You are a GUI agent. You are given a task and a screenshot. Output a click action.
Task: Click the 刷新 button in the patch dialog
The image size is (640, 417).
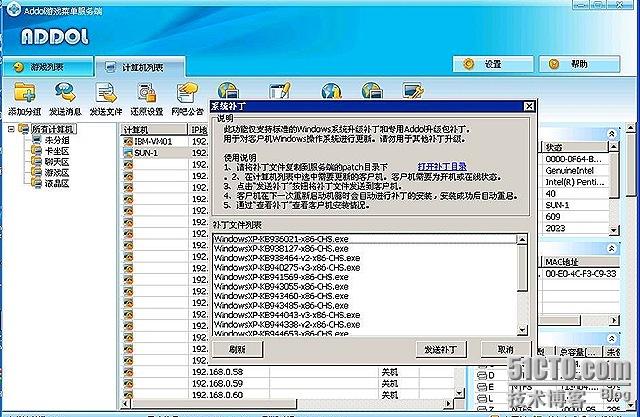pyautogui.click(x=237, y=349)
